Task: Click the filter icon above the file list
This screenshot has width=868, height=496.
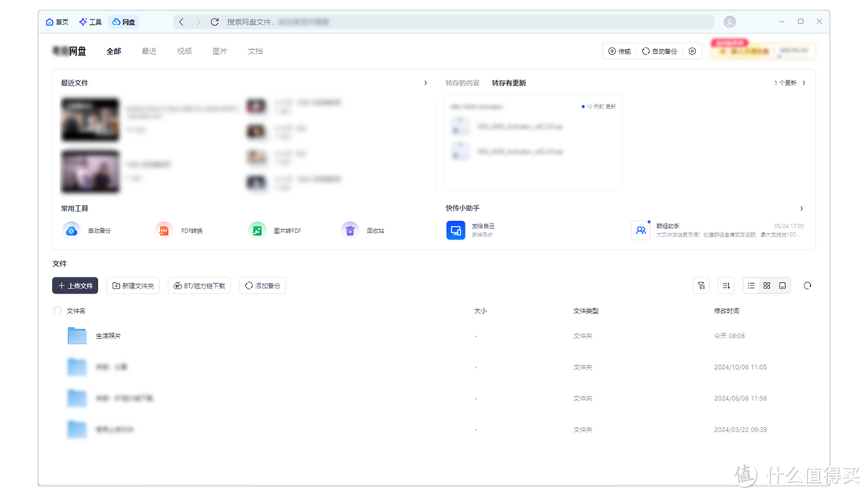Action: [701, 285]
